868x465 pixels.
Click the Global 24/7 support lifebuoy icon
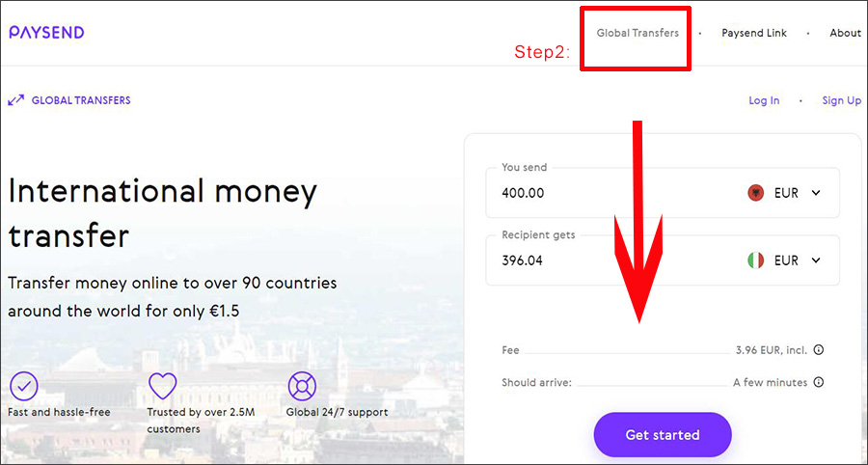[302, 387]
